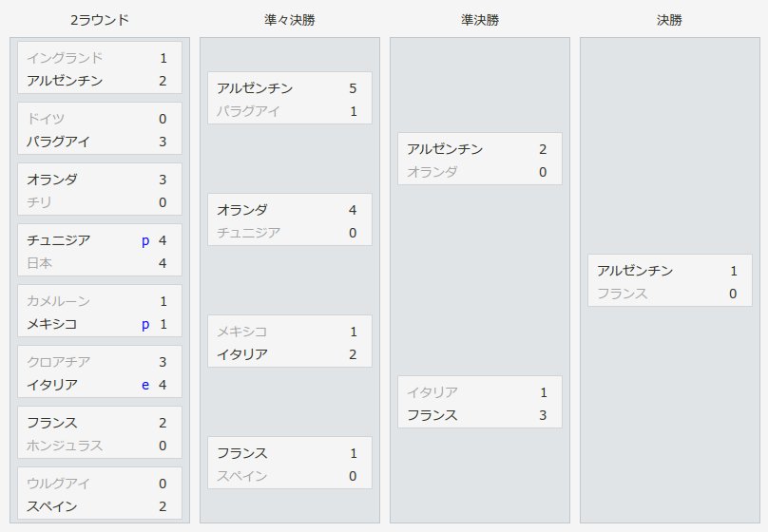The width and height of the screenshot is (768, 532).
Task: Open quarterfinal フランス vs スペイン match
Action: tap(290, 463)
